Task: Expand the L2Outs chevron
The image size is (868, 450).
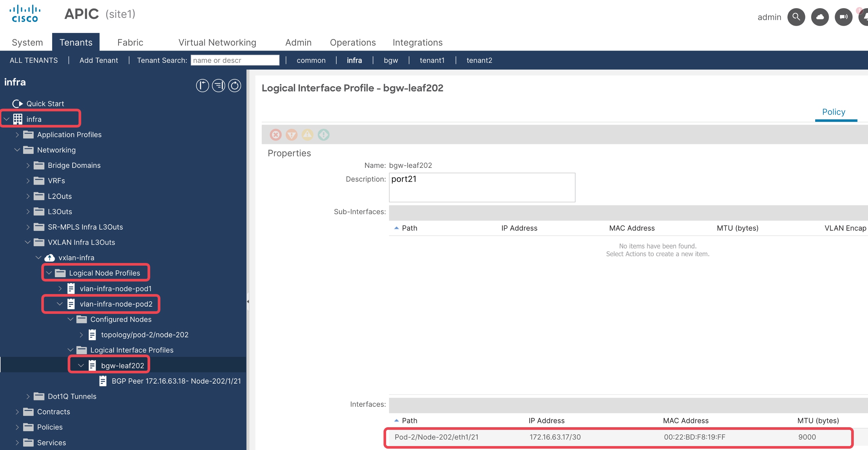Action: click(x=28, y=196)
